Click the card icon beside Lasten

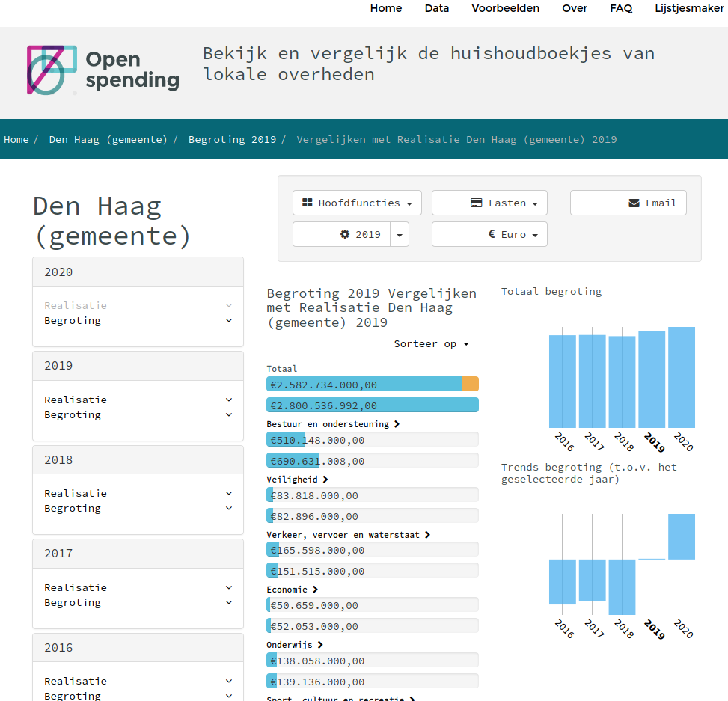(x=477, y=203)
